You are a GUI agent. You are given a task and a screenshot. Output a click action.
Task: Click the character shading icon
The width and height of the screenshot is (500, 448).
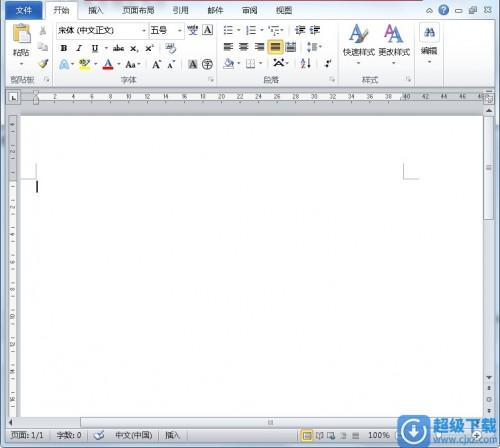(x=193, y=64)
